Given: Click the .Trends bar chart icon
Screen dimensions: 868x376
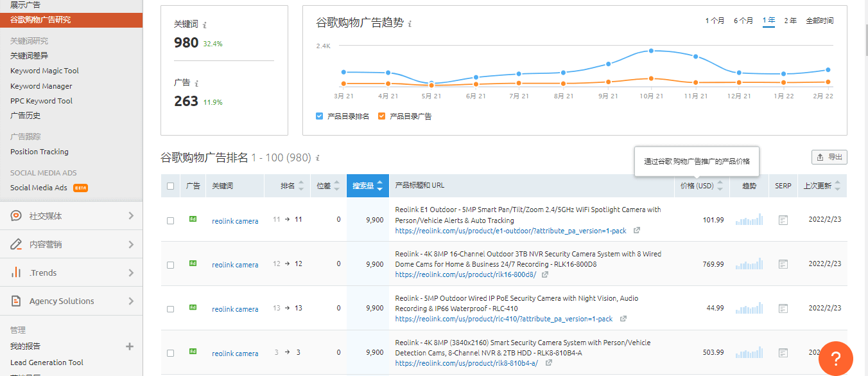Looking at the screenshot, I should (16, 273).
